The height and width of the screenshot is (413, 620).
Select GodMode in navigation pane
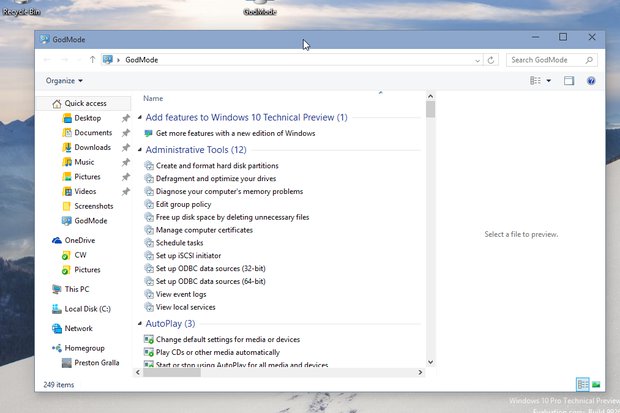[x=91, y=221]
